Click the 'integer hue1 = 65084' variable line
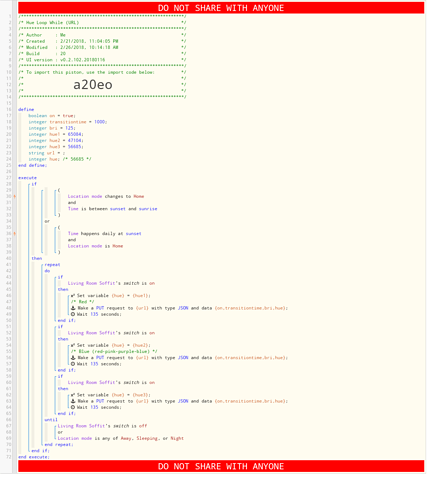 click(x=56, y=134)
